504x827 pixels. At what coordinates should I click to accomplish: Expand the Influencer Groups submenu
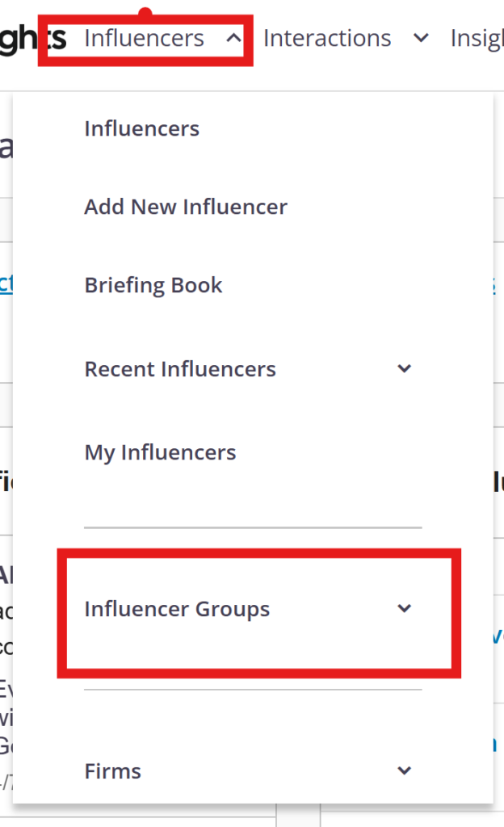[177, 609]
